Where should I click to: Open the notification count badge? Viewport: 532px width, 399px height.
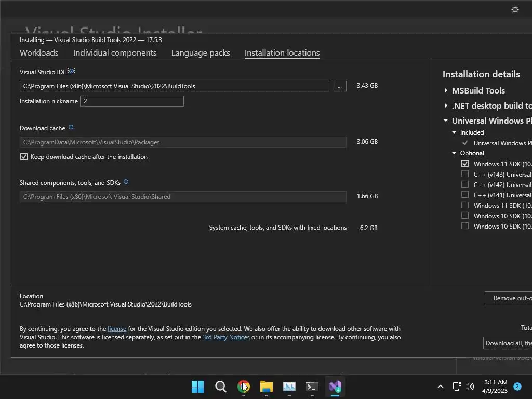point(517,387)
